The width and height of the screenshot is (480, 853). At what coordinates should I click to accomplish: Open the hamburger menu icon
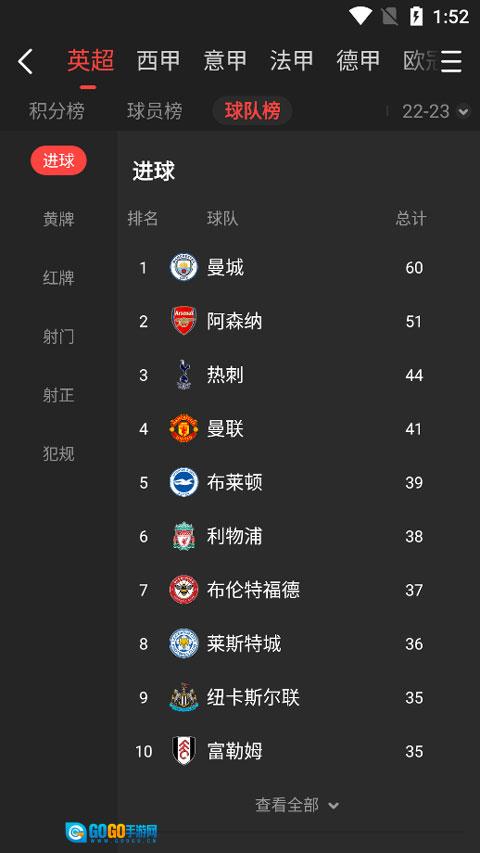pos(451,61)
